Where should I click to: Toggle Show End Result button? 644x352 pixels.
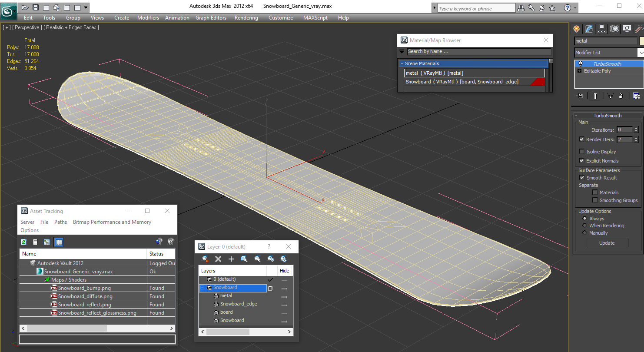coord(595,96)
